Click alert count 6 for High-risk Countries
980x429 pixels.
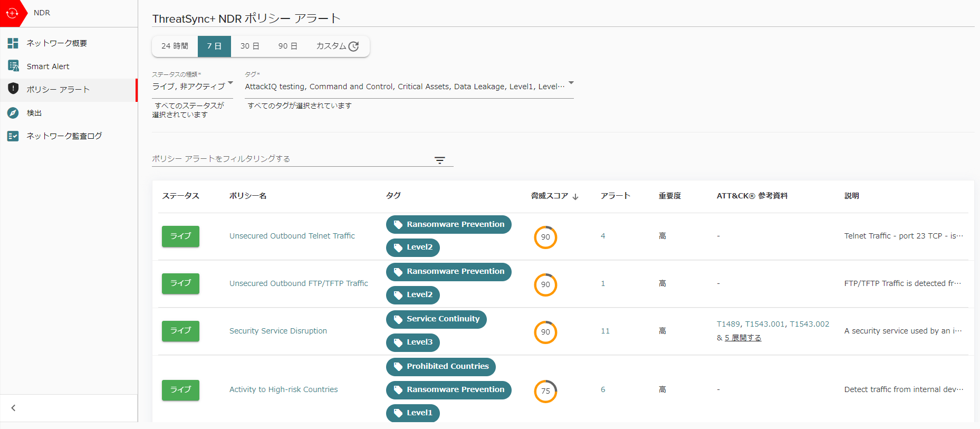point(603,389)
